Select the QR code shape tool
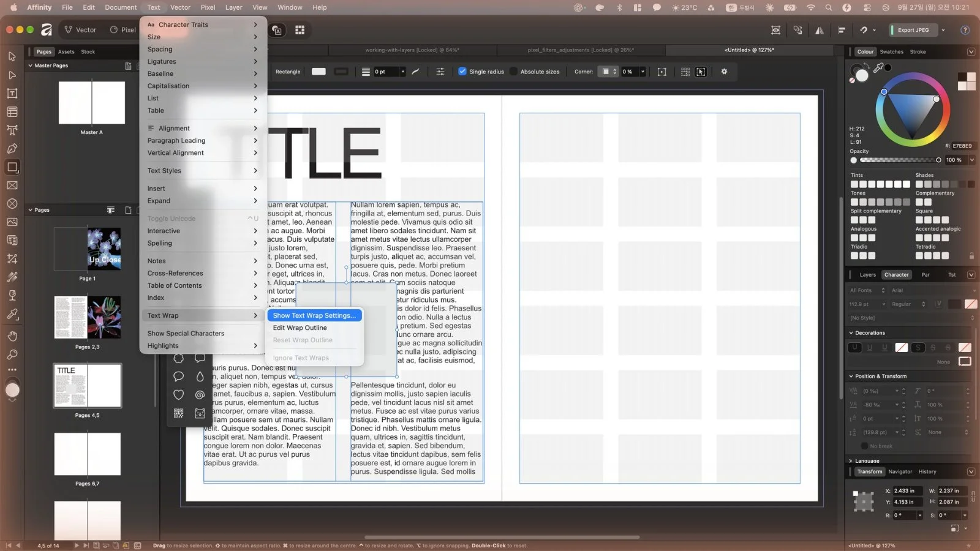This screenshot has height=551, width=980. point(178,414)
